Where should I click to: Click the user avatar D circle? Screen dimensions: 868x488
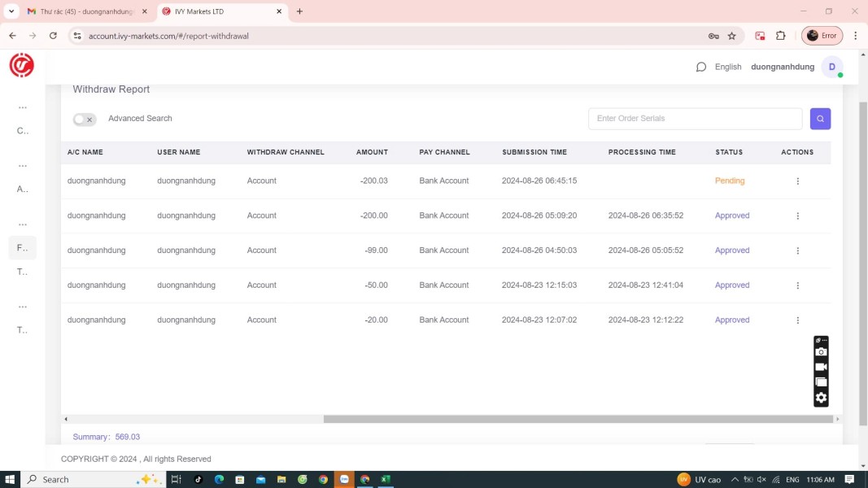(831, 67)
